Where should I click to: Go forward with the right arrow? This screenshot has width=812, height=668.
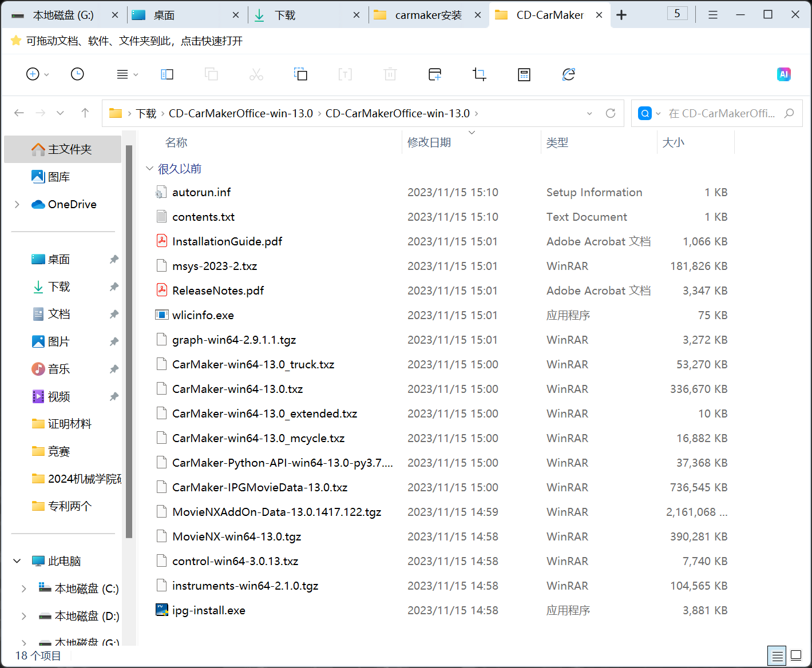pyautogui.click(x=40, y=113)
